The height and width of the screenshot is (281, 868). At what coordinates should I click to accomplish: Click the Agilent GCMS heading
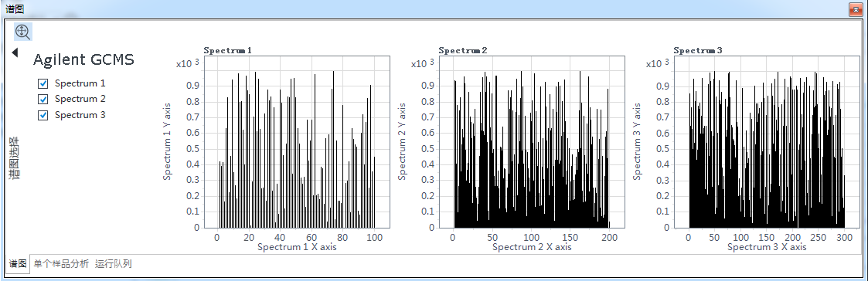point(83,59)
